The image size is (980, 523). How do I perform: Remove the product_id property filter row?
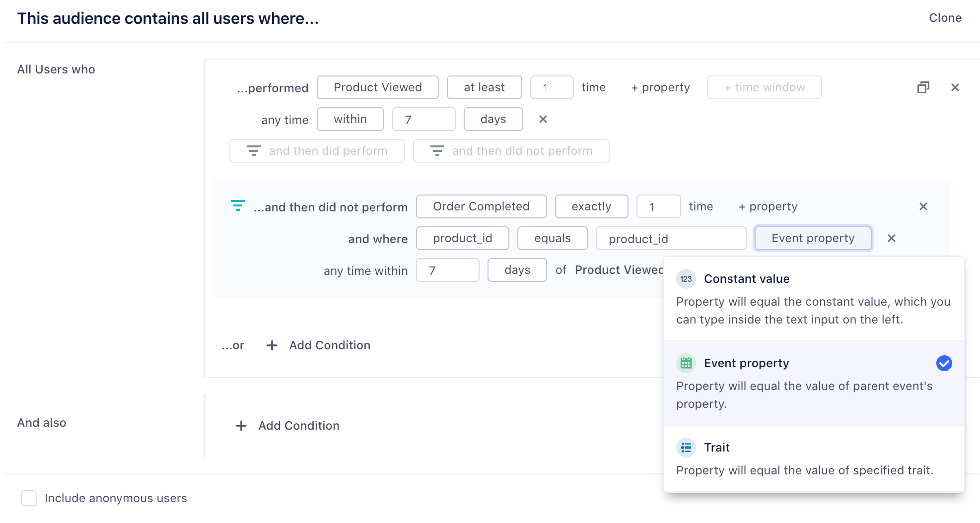(x=891, y=239)
